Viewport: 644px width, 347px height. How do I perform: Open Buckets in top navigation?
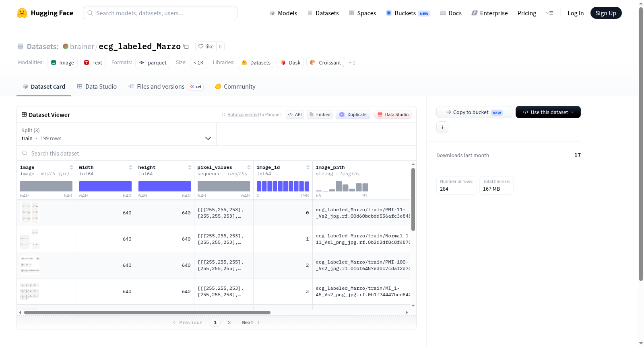pos(407,13)
